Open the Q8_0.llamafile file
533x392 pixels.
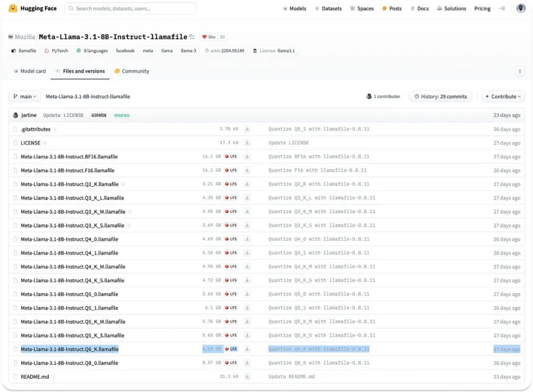click(70, 363)
